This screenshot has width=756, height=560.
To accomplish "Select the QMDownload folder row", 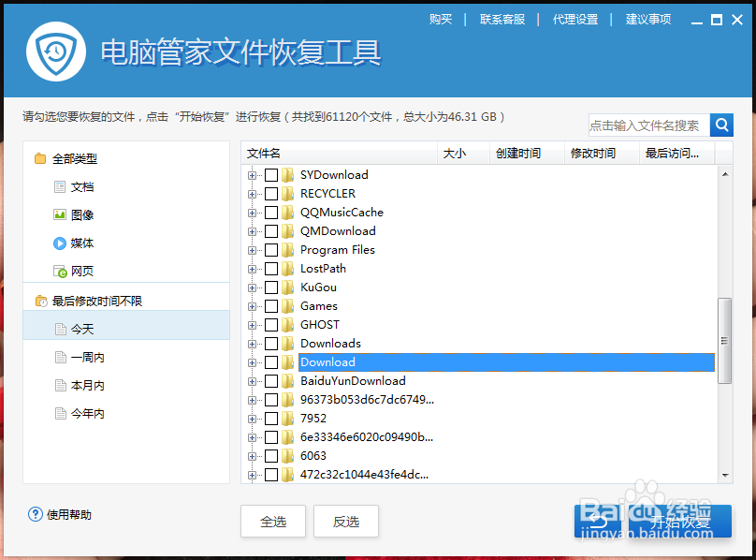I will [338, 231].
